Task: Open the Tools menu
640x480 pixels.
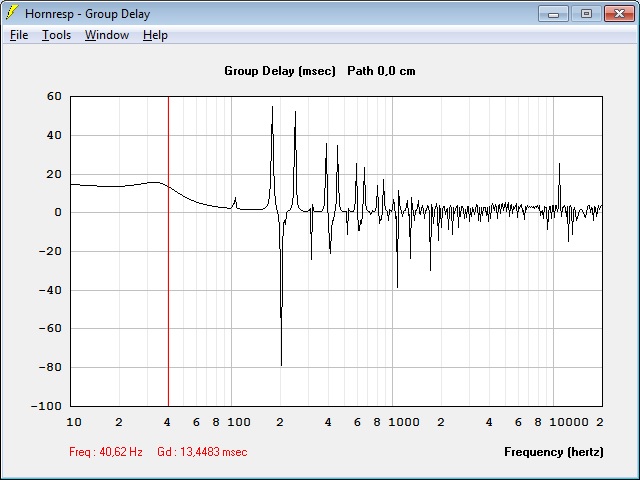Action: coord(56,35)
